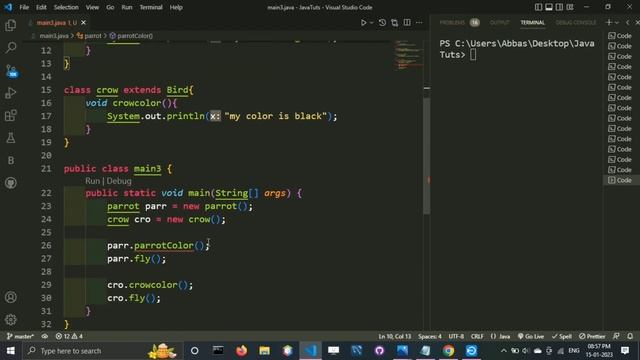Open the Go menu
This screenshot has width=640, height=360.
point(110,7)
